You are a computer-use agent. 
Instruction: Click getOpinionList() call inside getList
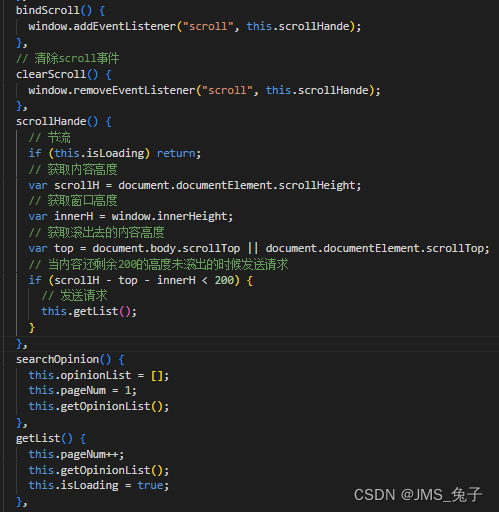click(x=99, y=470)
